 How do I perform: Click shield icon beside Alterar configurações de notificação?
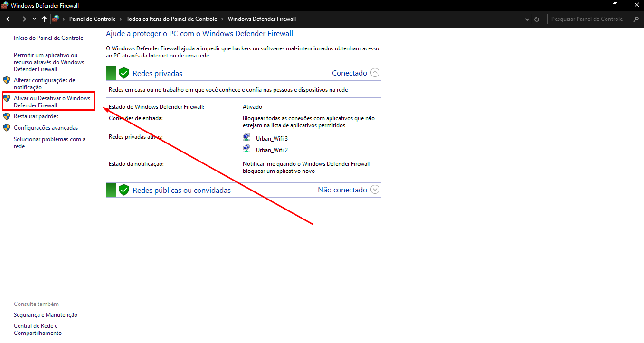point(7,80)
